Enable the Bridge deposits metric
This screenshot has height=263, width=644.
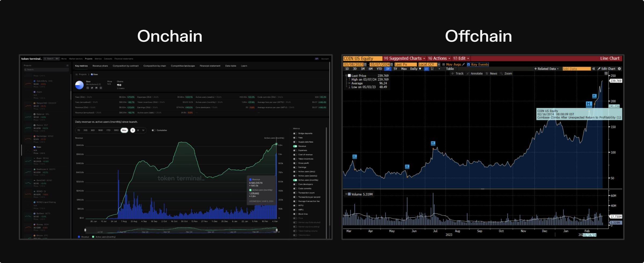[295, 134]
